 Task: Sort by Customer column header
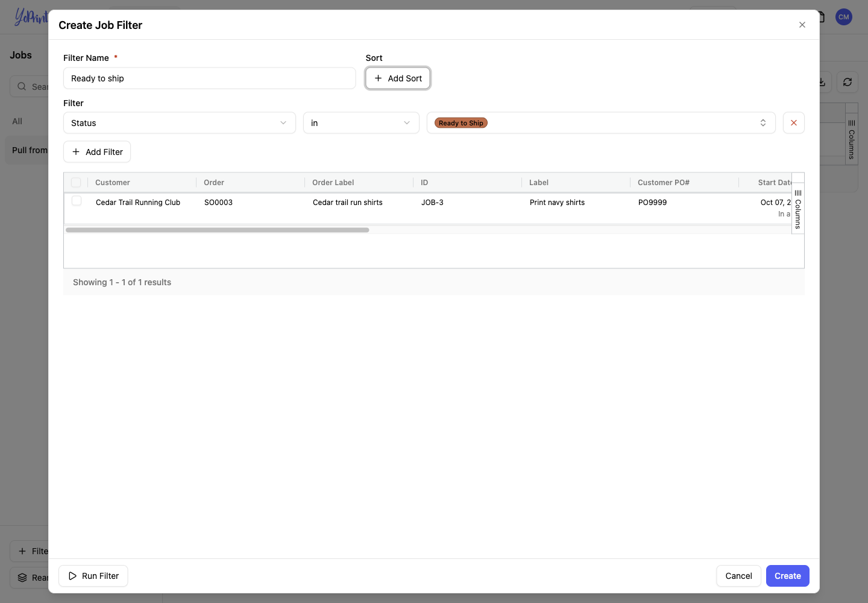(x=113, y=183)
